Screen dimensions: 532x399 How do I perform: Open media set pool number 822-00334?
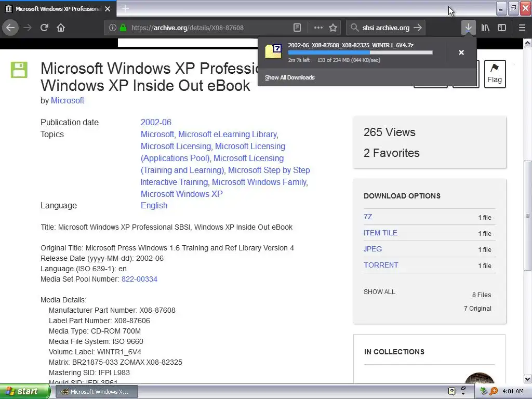tap(139, 279)
